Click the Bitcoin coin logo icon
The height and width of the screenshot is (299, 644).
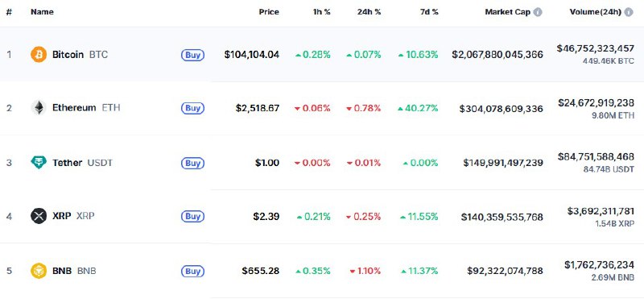tap(39, 54)
